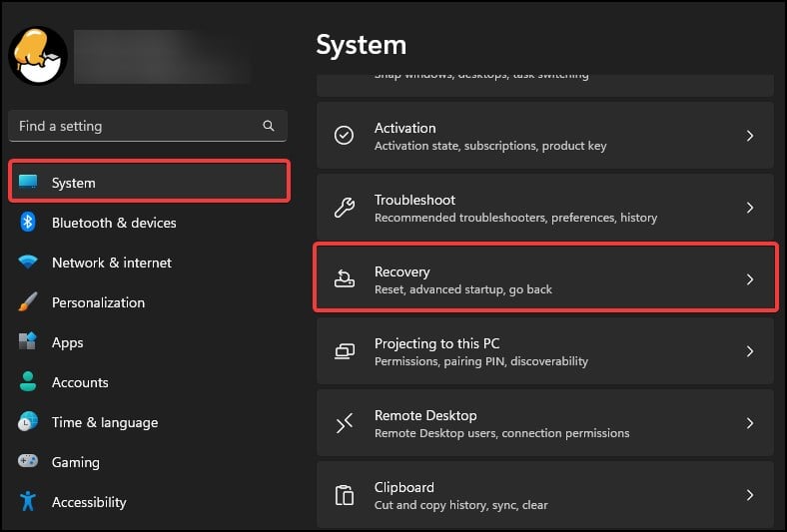
Task: Click the search magnifier icon
Action: tap(269, 126)
